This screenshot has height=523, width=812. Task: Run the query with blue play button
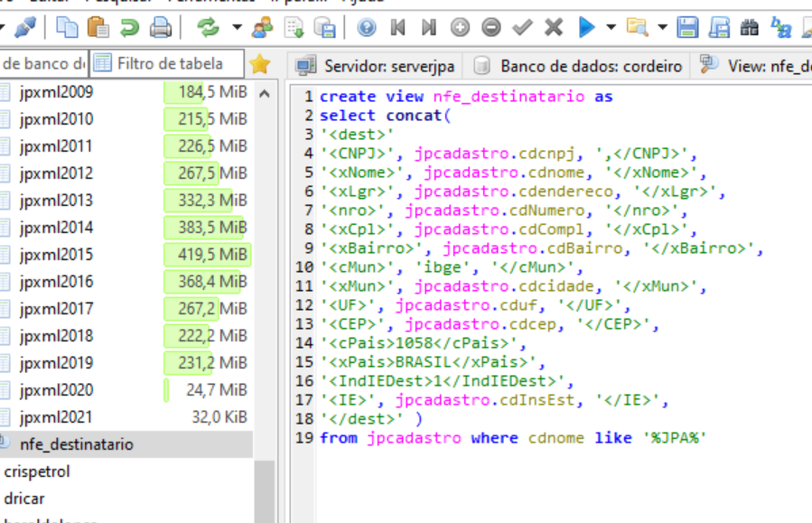click(586, 28)
